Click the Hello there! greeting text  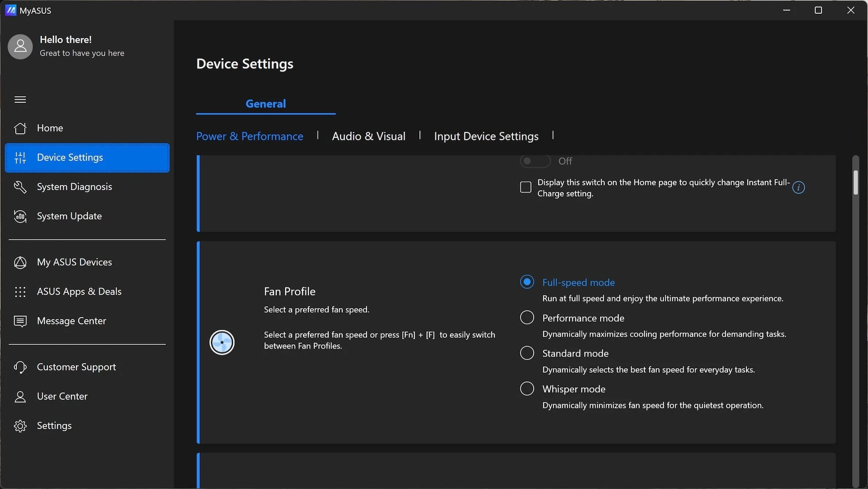(66, 40)
